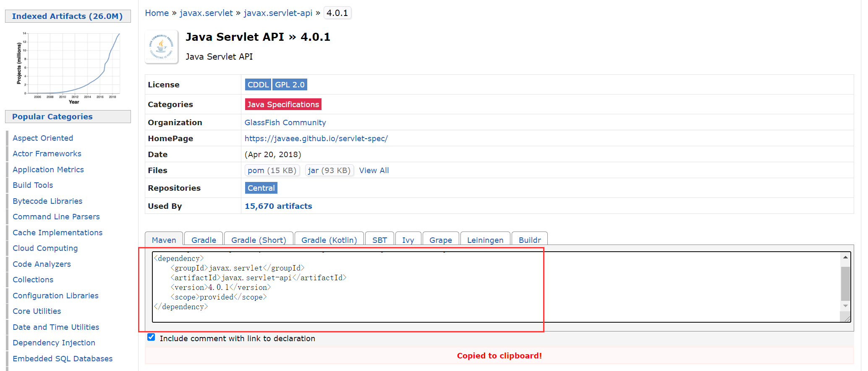Click the Copied to clipboard! message

499,355
